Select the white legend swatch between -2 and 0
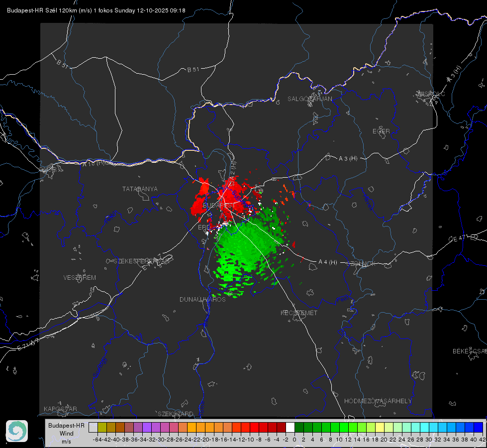 click(x=290, y=428)
